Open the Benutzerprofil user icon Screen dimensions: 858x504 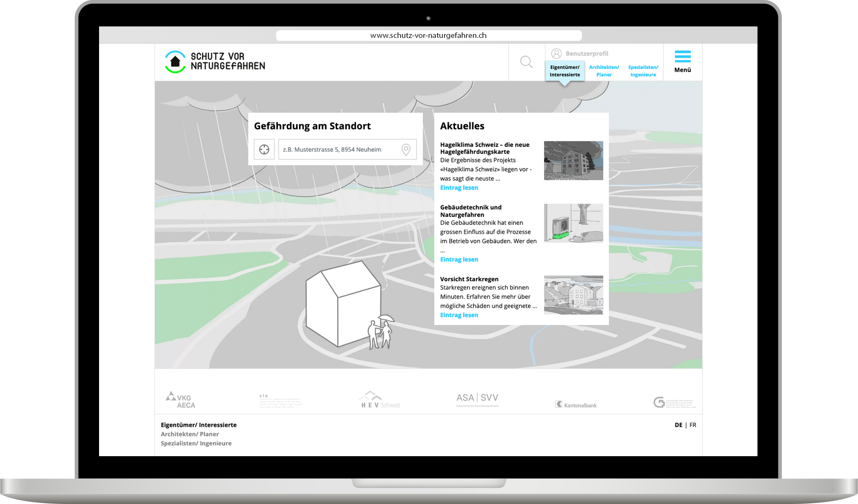point(556,53)
